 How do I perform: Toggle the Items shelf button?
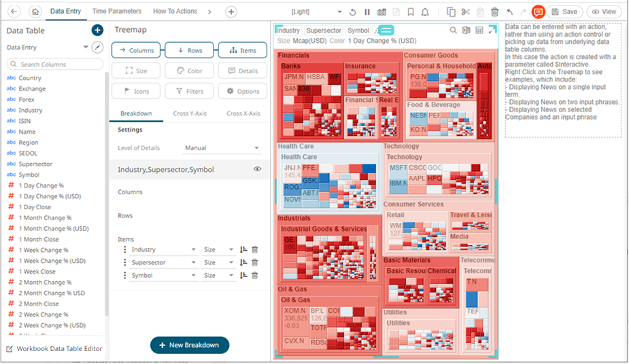pos(242,50)
